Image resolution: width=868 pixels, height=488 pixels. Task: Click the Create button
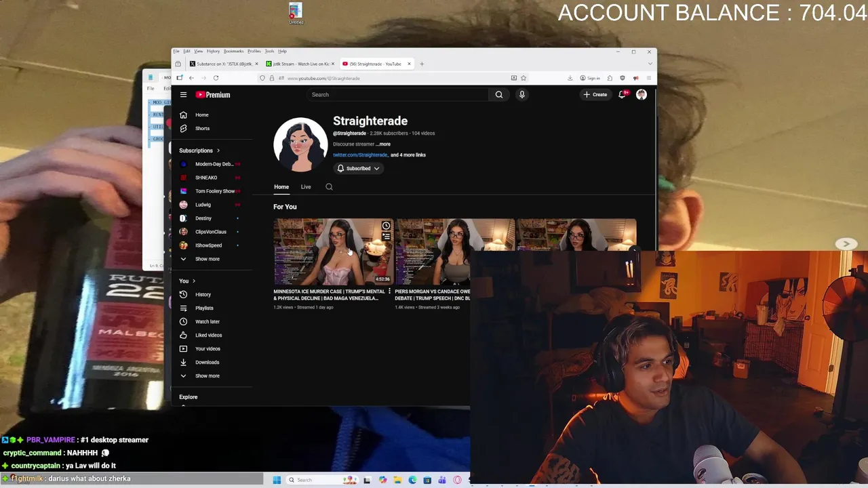(595, 95)
